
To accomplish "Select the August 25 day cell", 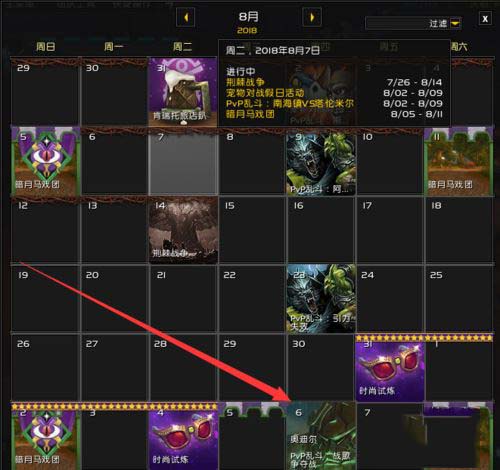I will pyautogui.click(x=459, y=299).
